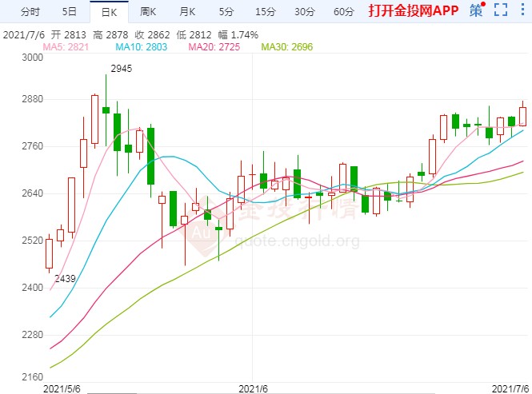This screenshot has width=532, height=394.
Task: Click the 2400 price axis label
Action: 33,288
